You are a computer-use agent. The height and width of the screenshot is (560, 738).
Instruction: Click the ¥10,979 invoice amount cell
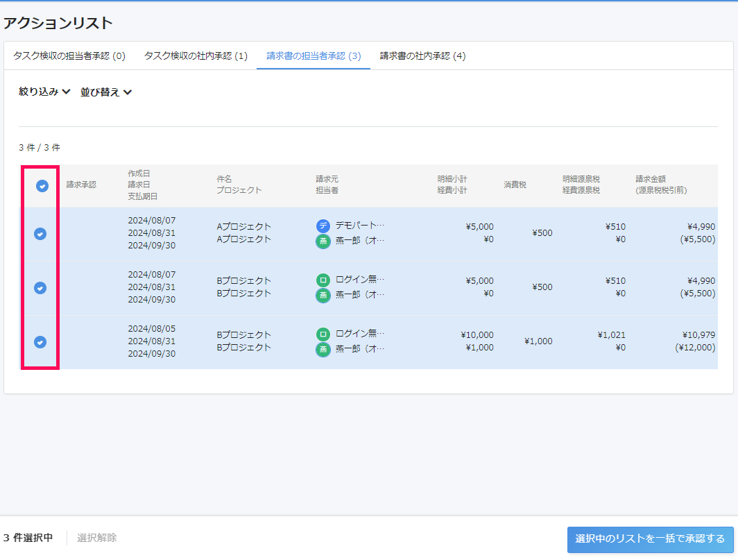coord(699,335)
